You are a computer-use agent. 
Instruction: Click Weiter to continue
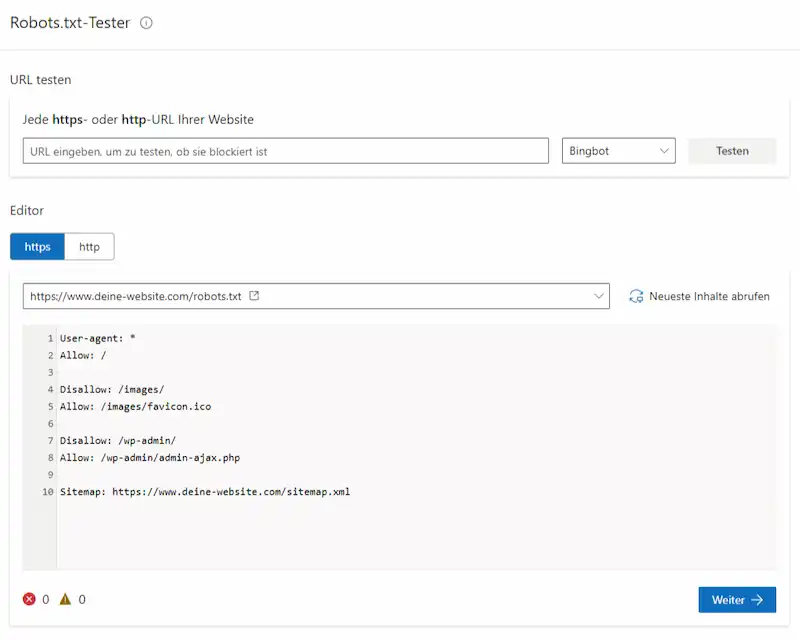737,599
